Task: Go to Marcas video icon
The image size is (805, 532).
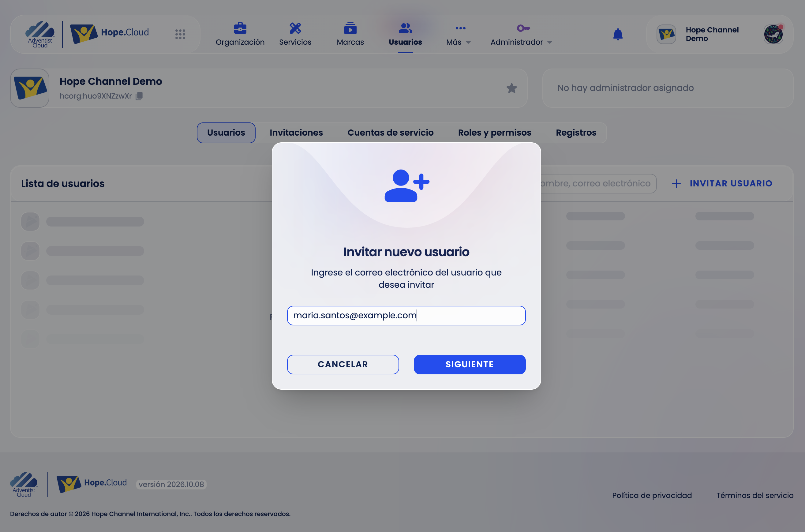Action: pyautogui.click(x=350, y=28)
